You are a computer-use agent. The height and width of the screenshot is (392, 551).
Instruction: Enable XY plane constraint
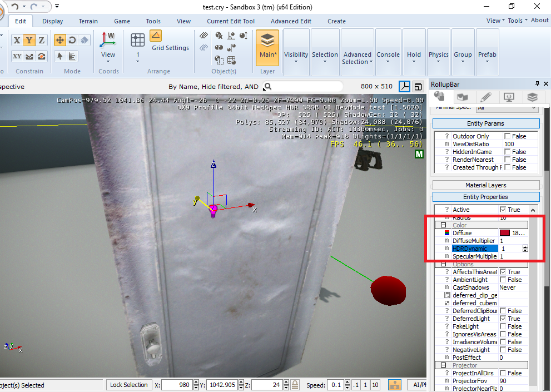17,56
